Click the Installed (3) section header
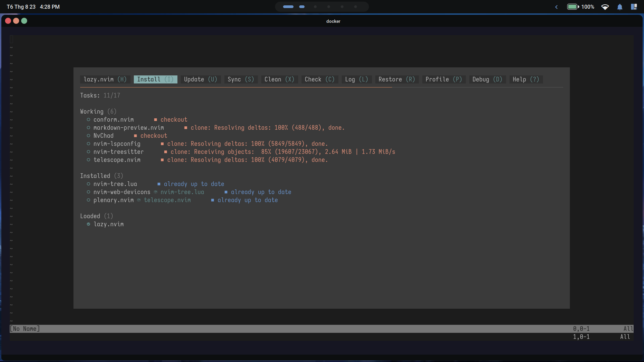Screen dimensions: 644x362 pyautogui.click(x=102, y=176)
